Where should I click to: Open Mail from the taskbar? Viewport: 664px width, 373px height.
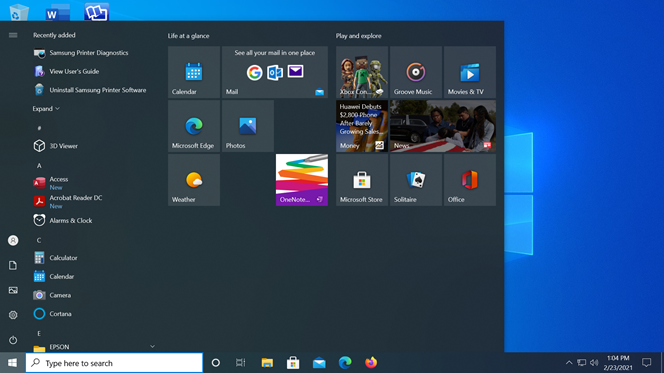click(319, 363)
